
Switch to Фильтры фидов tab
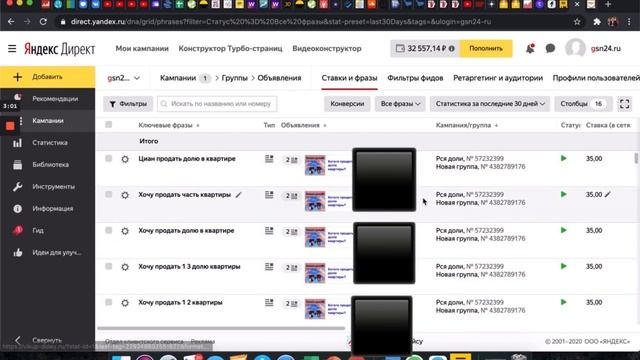[x=415, y=78]
